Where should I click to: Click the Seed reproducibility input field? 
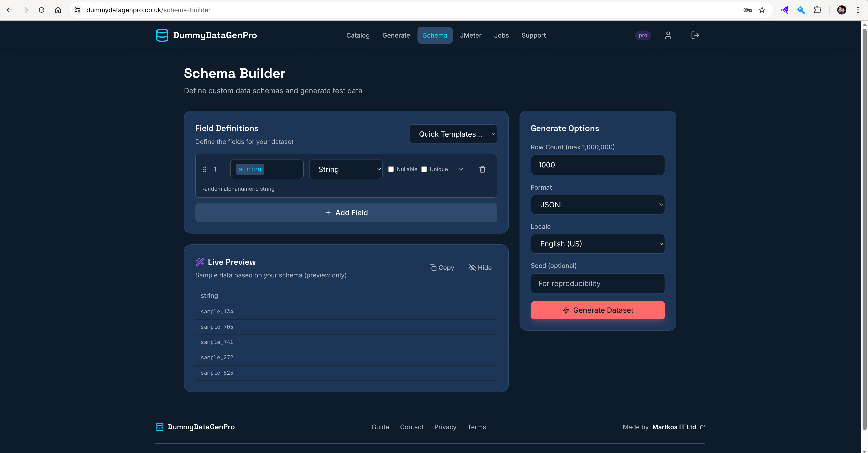click(x=597, y=283)
